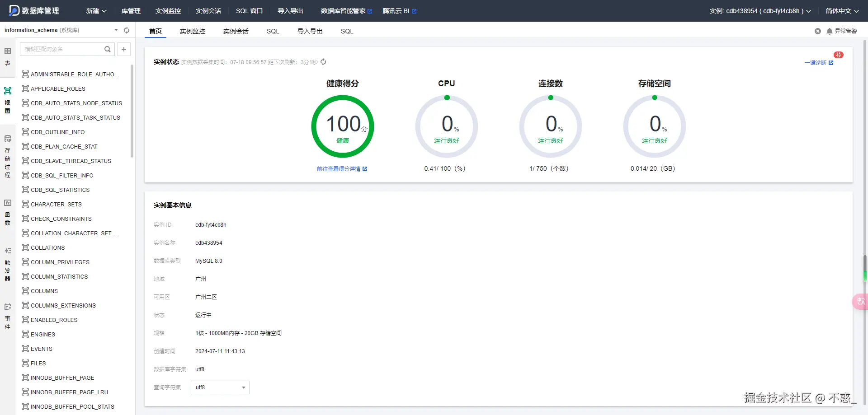Click the view icon beside COLLATIONS

(25, 247)
